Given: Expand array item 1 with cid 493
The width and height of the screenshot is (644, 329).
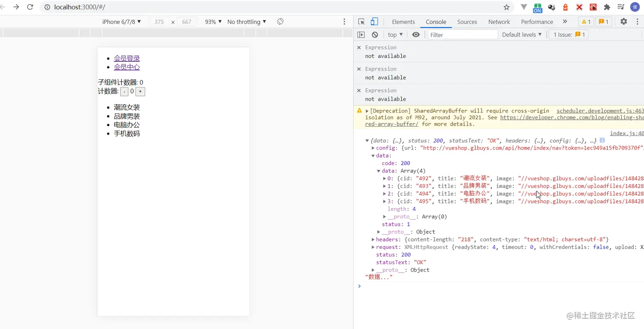Looking at the screenshot, I should point(385,186).
